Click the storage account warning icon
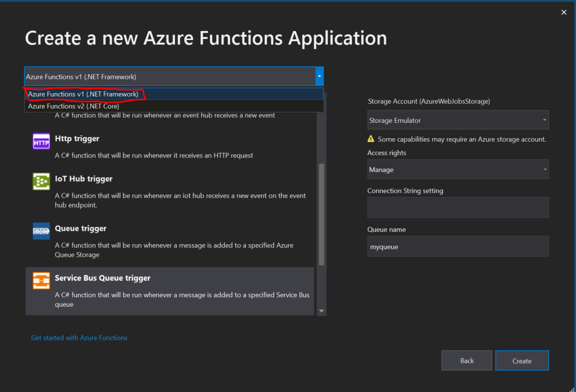576x392 pixels. pyautogui.click(x=371, y=139)
